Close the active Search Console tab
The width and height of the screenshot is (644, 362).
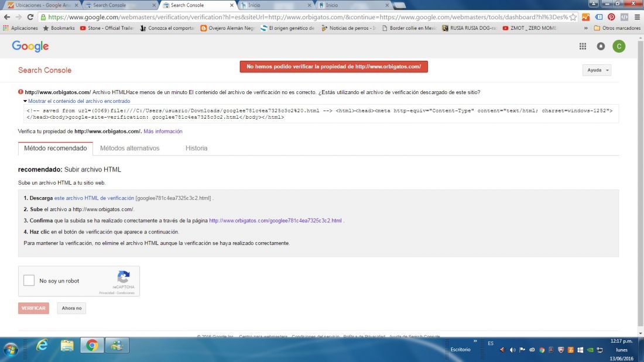pos(232,5)
